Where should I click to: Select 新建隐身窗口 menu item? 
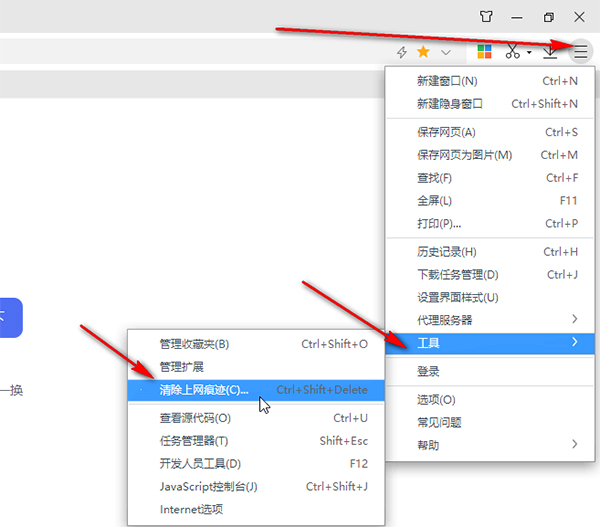point(490,104)
